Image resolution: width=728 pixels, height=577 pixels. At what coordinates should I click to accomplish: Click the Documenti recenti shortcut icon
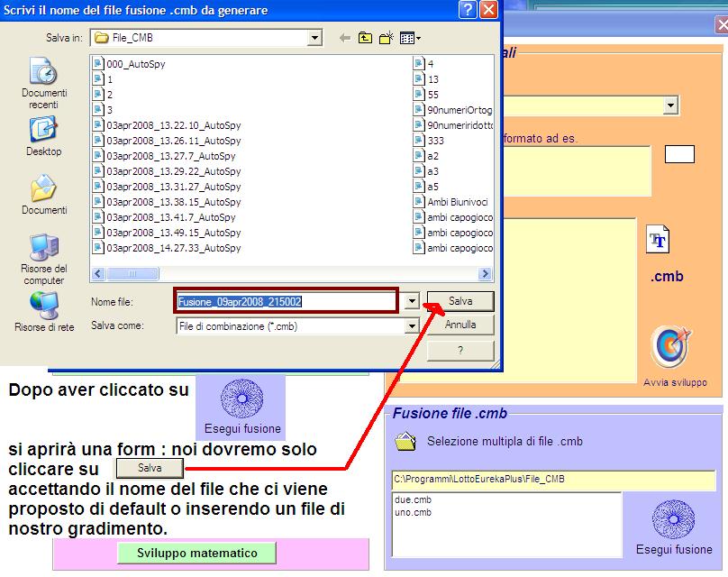44,72
